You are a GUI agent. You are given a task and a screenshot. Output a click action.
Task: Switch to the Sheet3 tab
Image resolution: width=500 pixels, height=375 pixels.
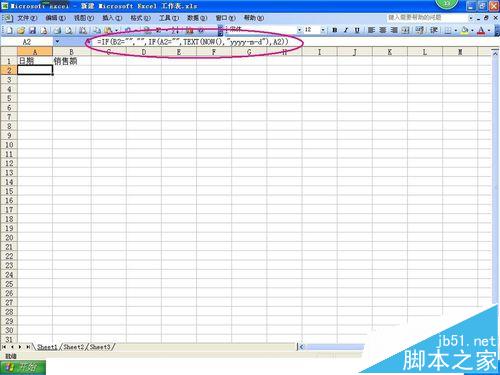point(100,347)
